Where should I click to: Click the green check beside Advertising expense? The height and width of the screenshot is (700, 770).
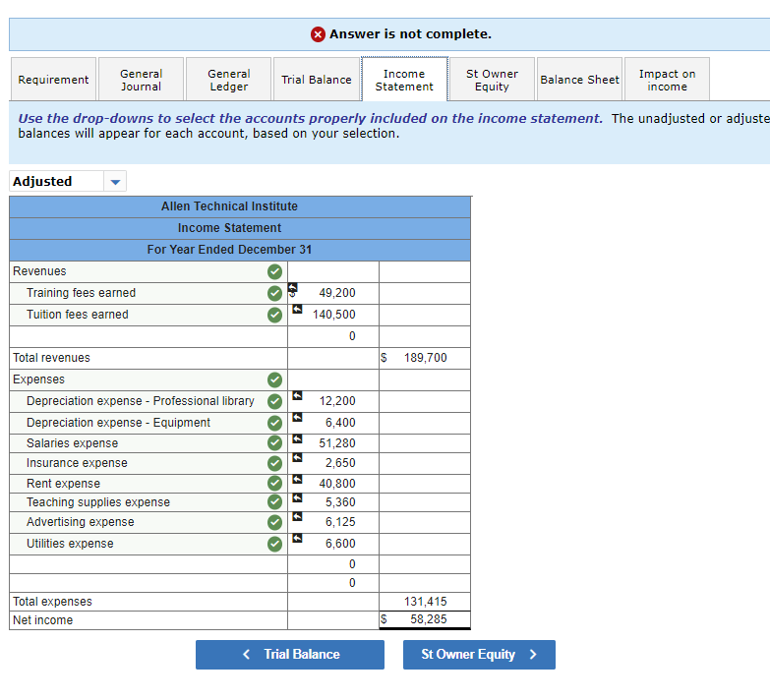click(274, 522)
